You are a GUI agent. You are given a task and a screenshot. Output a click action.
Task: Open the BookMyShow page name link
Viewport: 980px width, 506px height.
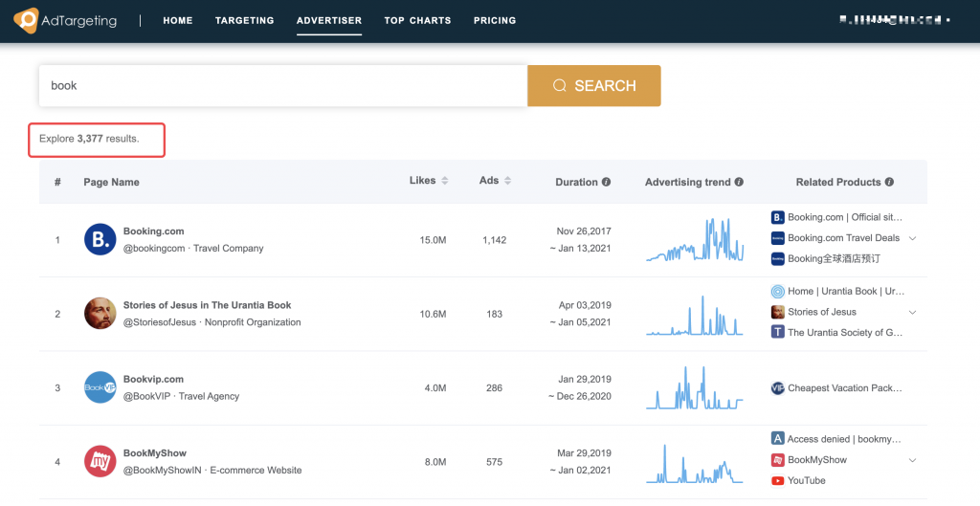click(x=155, y=452)
